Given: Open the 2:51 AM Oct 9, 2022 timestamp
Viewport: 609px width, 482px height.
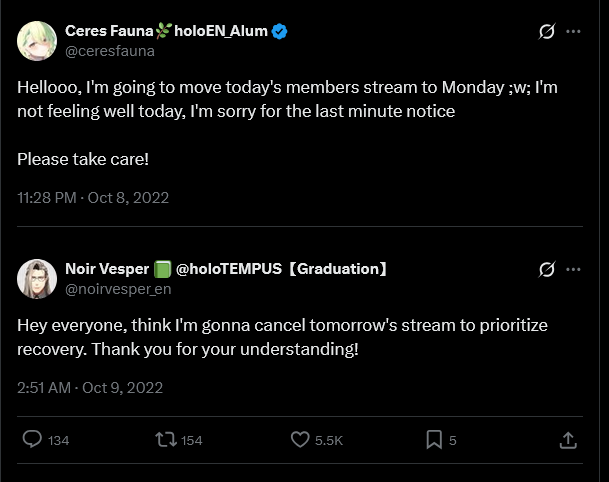Looking at the screenshot, I should [x=90, y=387].
